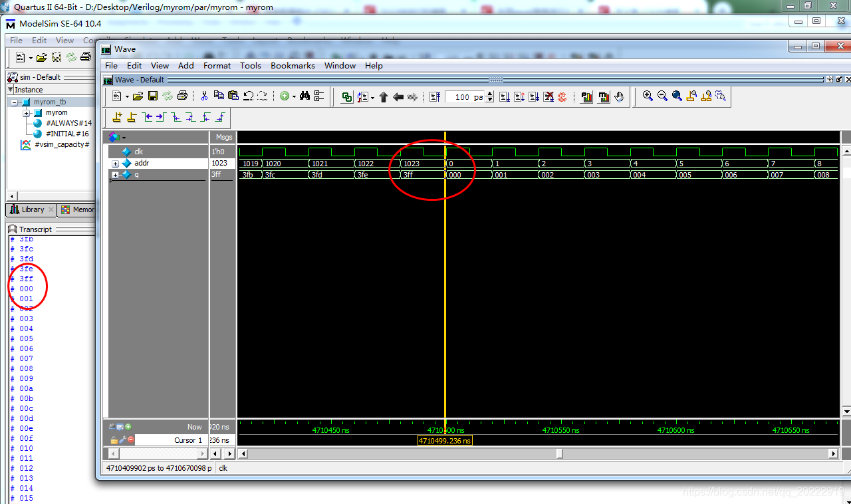
Task: Increase time with the 100 ps stepper
Action: pyautogui.click(x=490, y=94)
